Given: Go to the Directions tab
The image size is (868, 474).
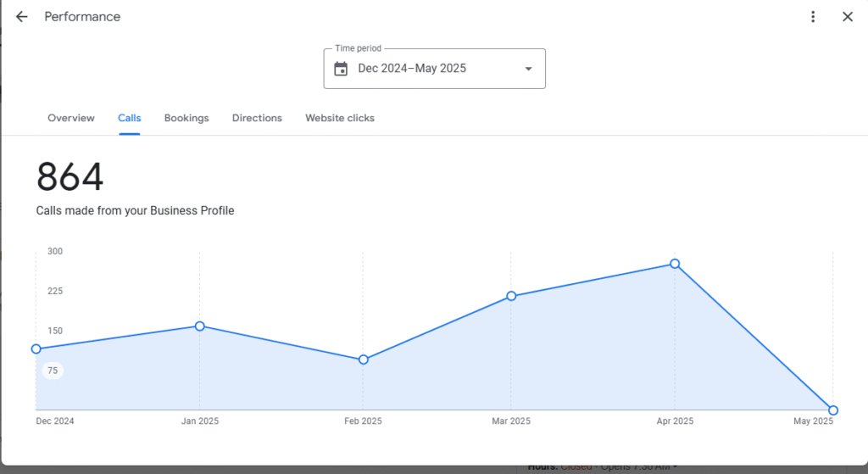Looking at the screenshot, I should 257,118.
